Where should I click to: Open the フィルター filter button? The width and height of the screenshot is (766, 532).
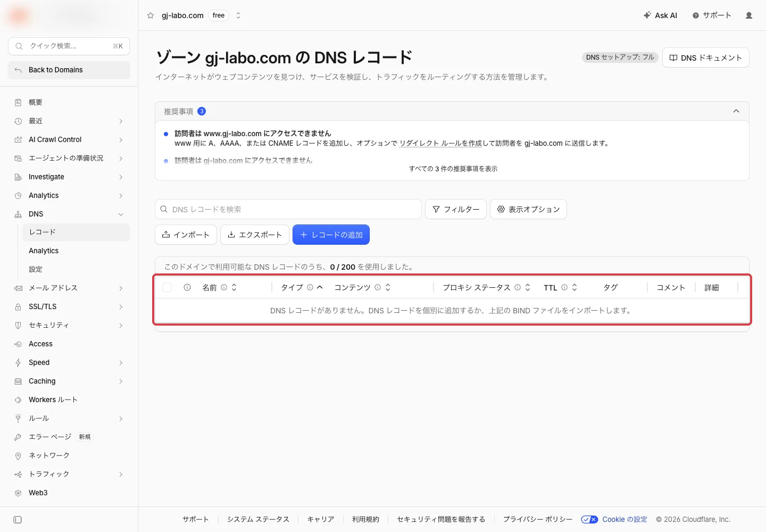point(456,209)
